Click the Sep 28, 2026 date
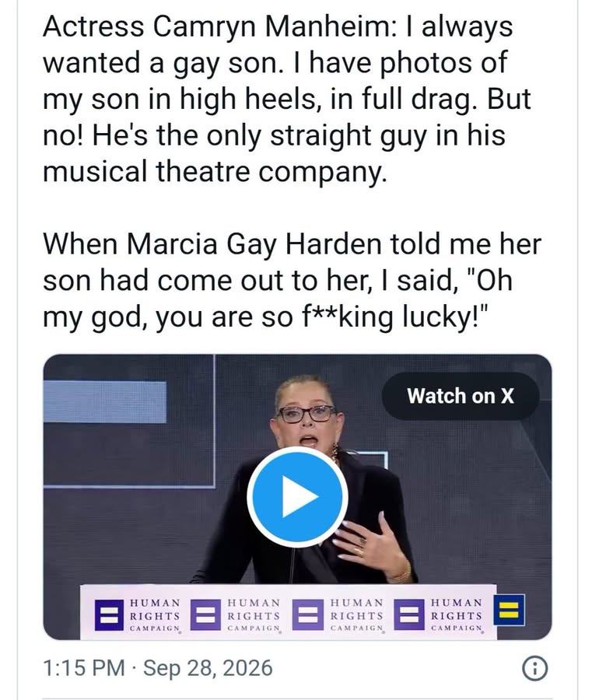The width and height of the screenshot is (592, 700). [x=208, y=668]
